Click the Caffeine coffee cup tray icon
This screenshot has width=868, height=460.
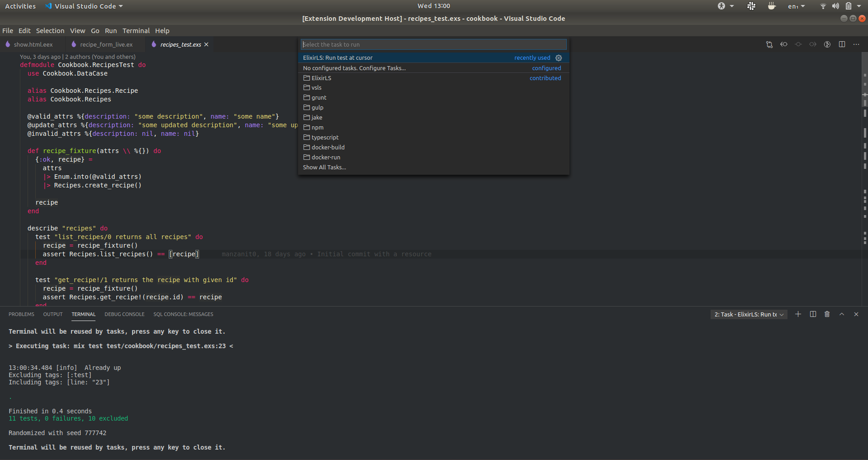click(x=772, y=6)
